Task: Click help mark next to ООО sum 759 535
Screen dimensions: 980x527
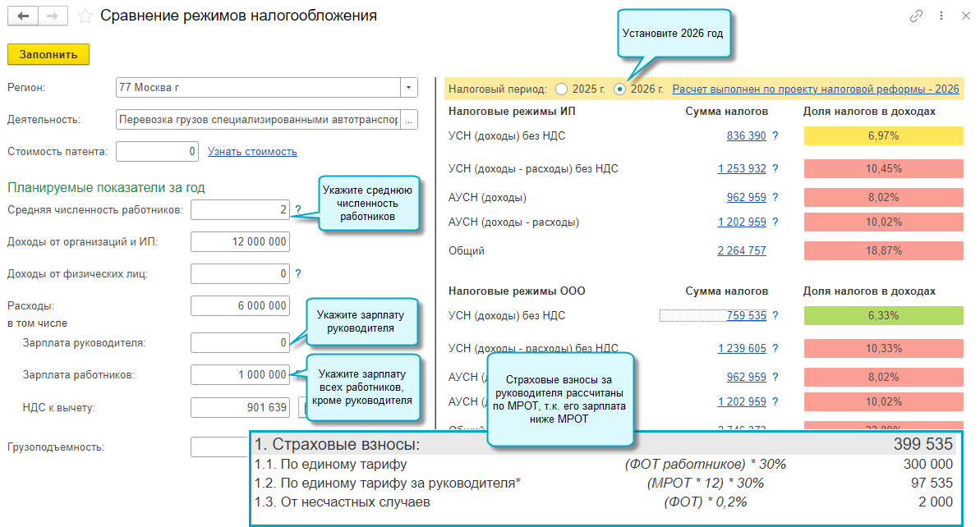Action: pos(775,316)
